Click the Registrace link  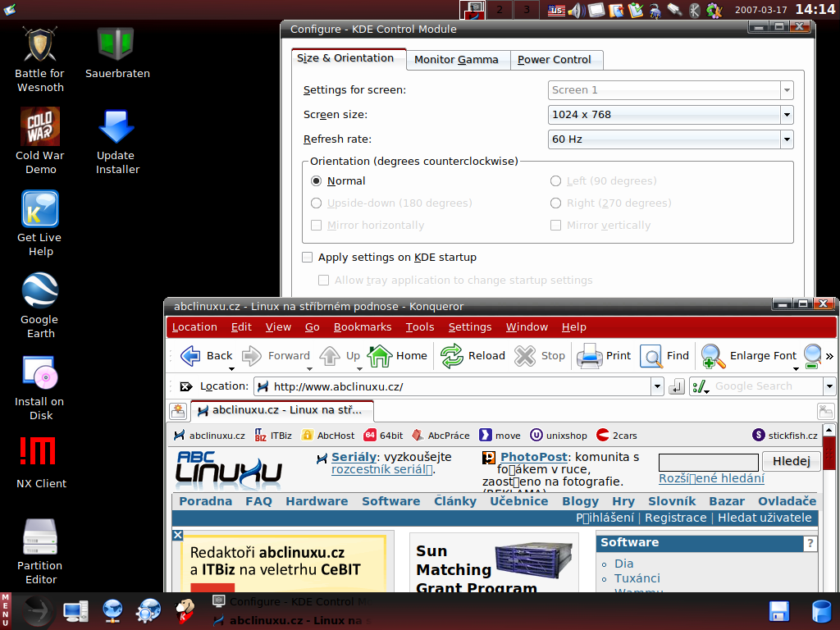pos(676,518)
